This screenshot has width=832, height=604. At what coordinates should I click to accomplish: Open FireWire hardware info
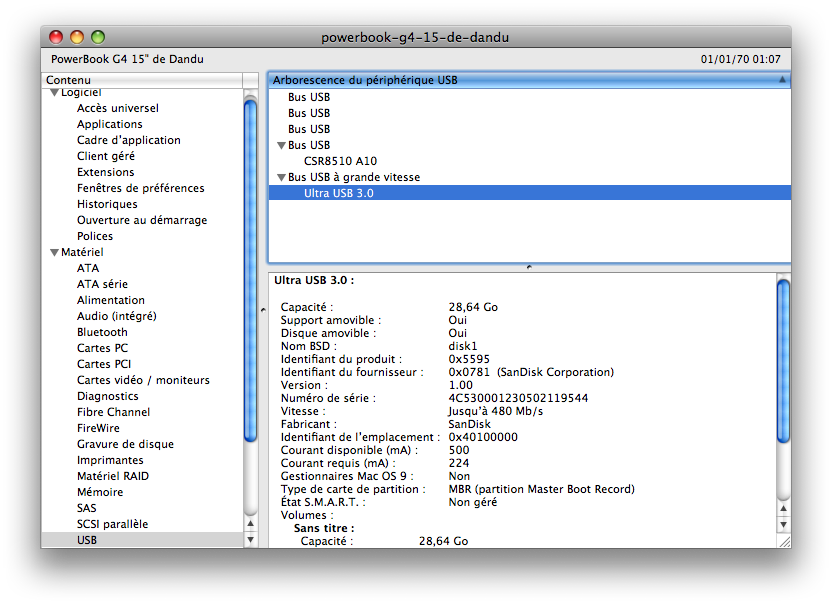98,428
